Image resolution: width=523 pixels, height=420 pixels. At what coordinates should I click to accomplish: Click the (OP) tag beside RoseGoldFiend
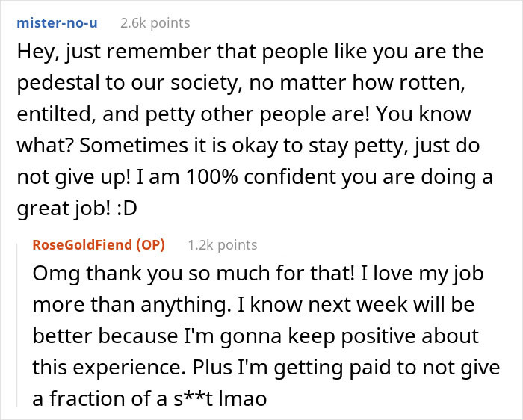pyautogui.click(x=149, y=244)
